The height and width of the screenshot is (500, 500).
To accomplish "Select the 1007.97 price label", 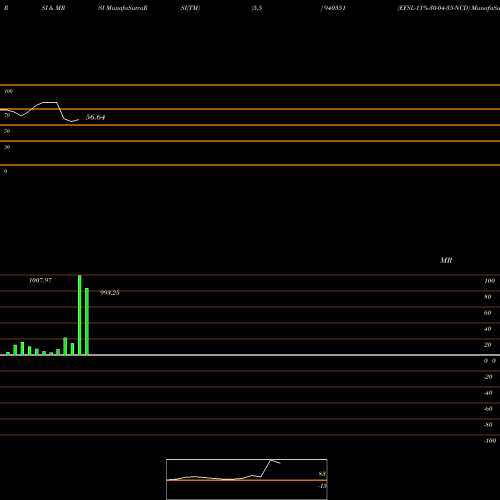I will pos(40,280).
